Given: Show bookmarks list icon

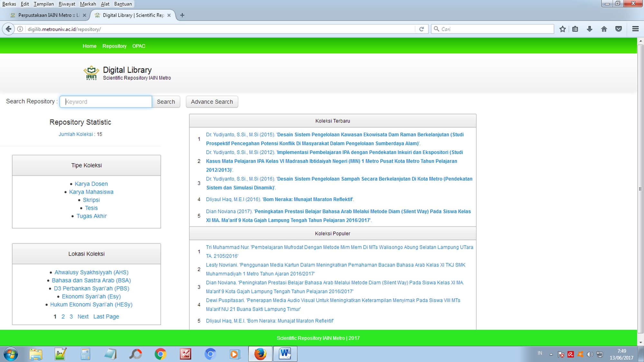Looking at the screenshot, I should tap(575, 29).
